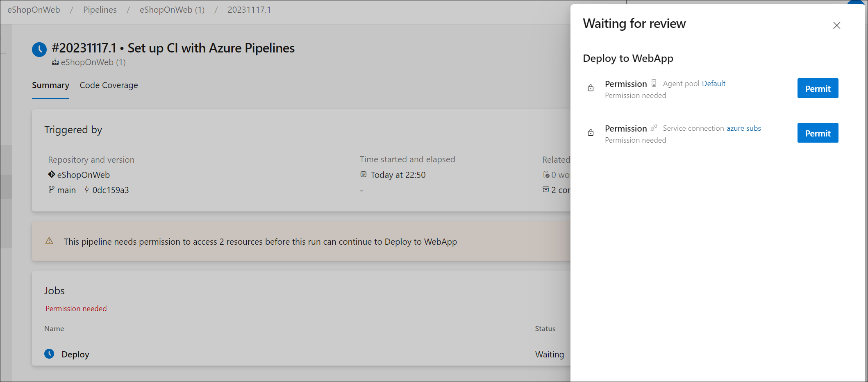Open the Deploy job row
The width and height of the screenshot is (868, 382).
301,354
